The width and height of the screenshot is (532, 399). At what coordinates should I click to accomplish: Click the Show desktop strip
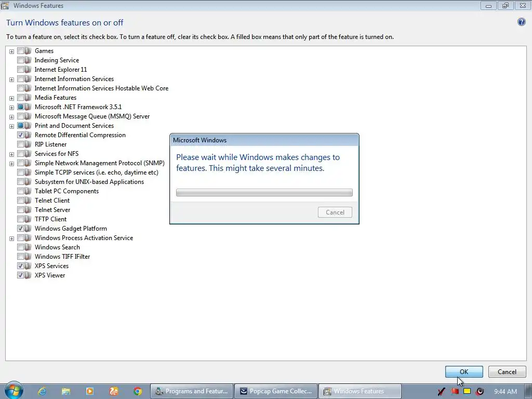pyautogui.click(x=528, y=391)
